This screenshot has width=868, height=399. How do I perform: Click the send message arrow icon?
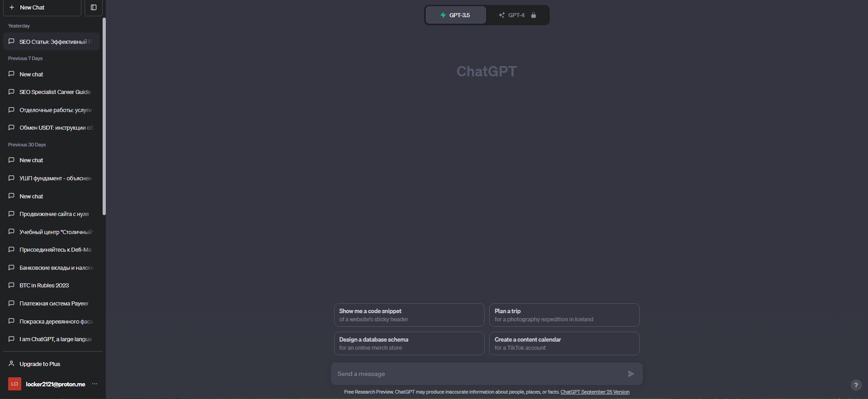pos(631,374)
